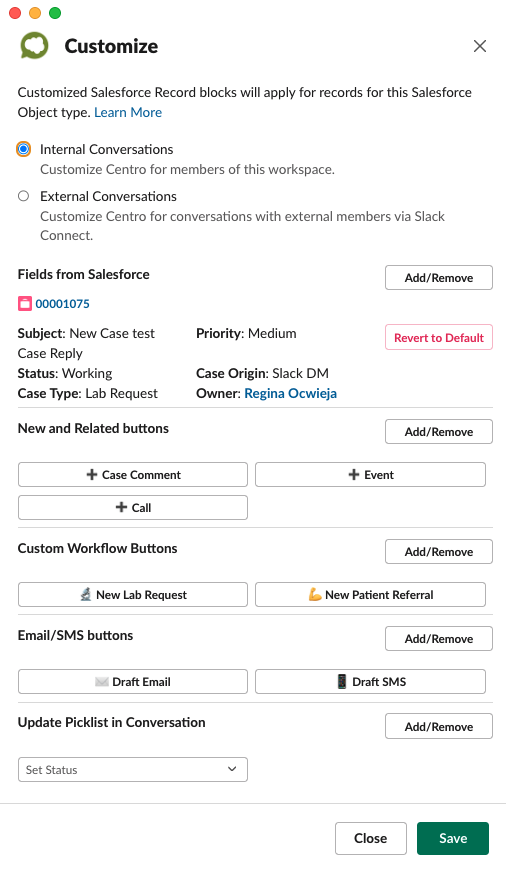
Task: Click the Centro app logo icon
Action: 35,46
